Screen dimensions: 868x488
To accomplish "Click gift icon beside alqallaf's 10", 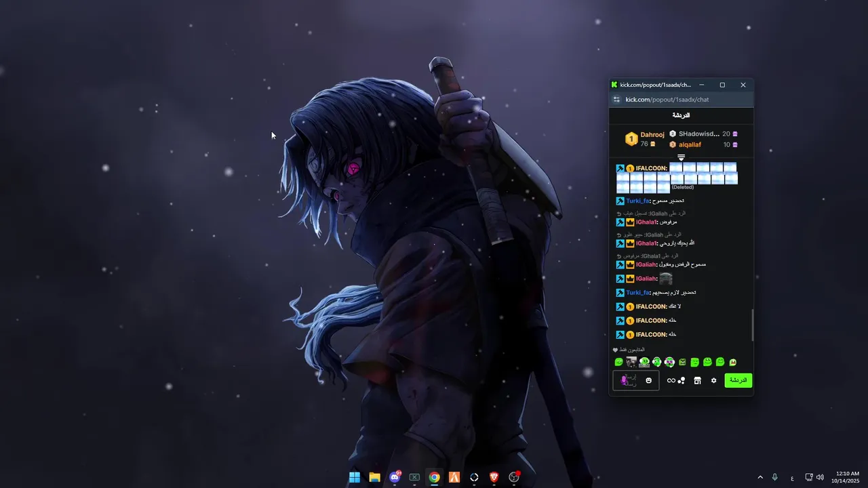I will pyautogui.click(x=735, y=144).
